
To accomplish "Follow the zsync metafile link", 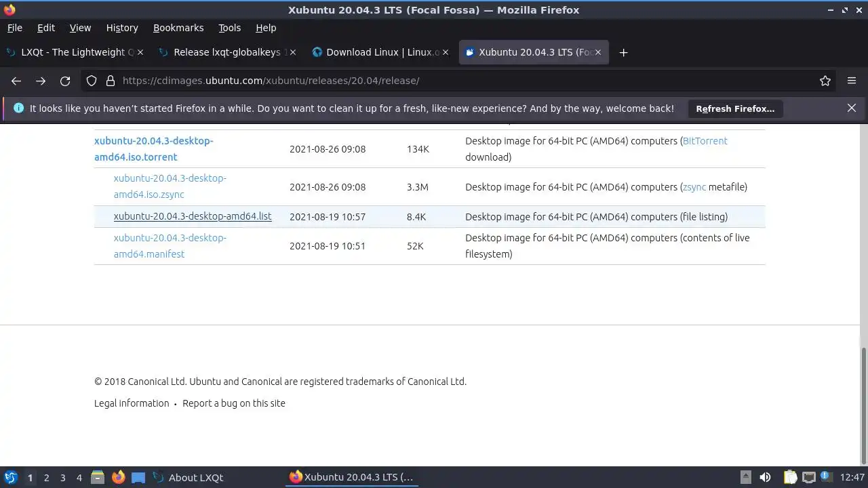I will (x=694, y=187).
